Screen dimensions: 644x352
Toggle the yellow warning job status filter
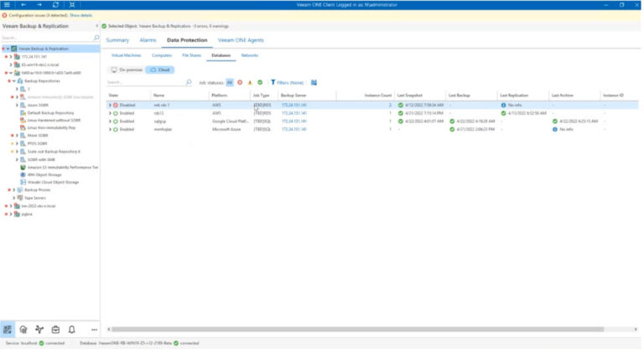click(x=250, y=83)
